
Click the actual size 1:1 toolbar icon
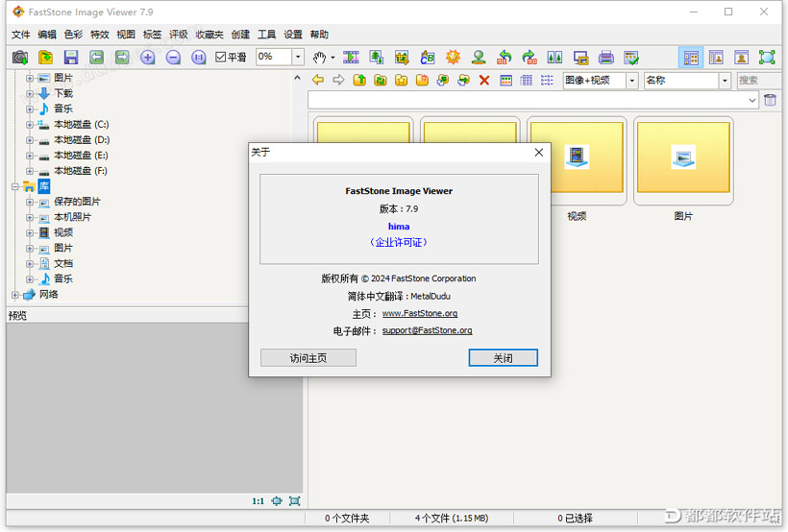click(x=199, y=58)
